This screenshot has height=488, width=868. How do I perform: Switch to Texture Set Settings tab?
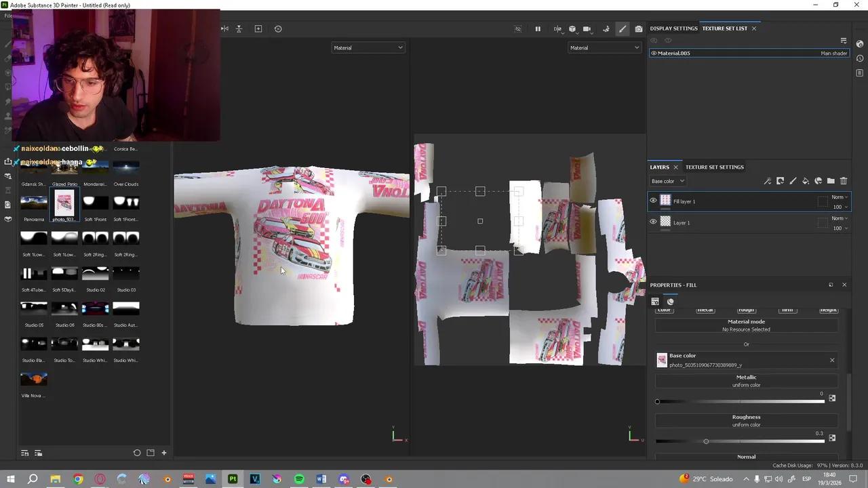click(714, 167)
